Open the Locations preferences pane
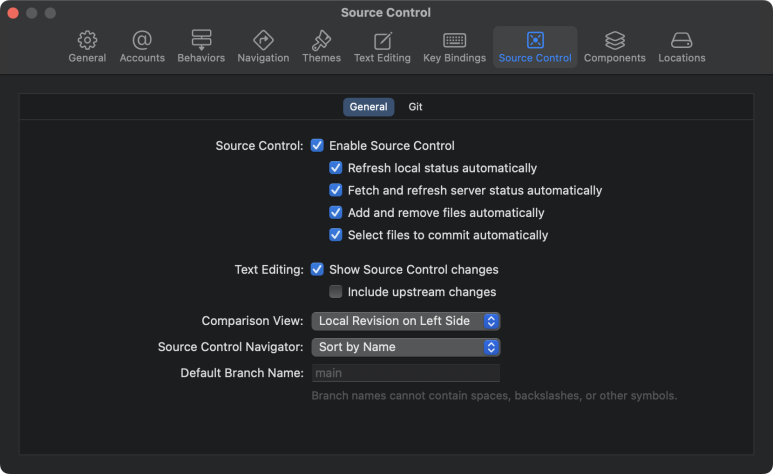Screen dimensions: 773x474 [x=682, y=47]
